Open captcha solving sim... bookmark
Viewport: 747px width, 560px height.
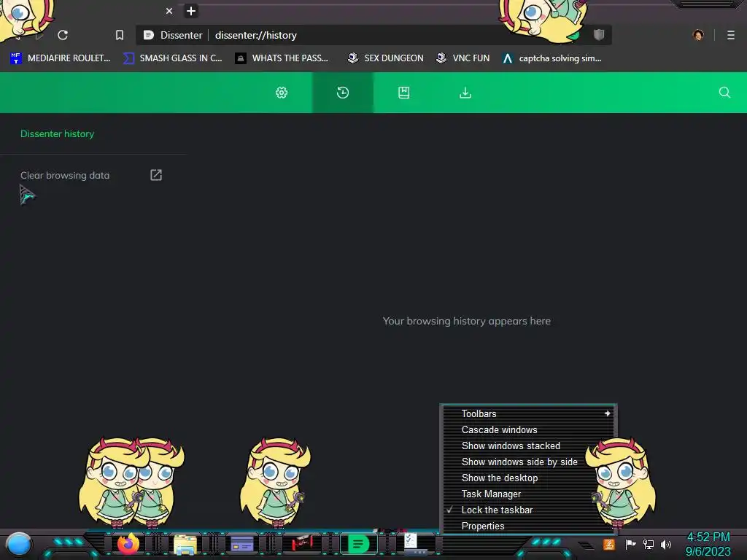click(x=551, y=58)
